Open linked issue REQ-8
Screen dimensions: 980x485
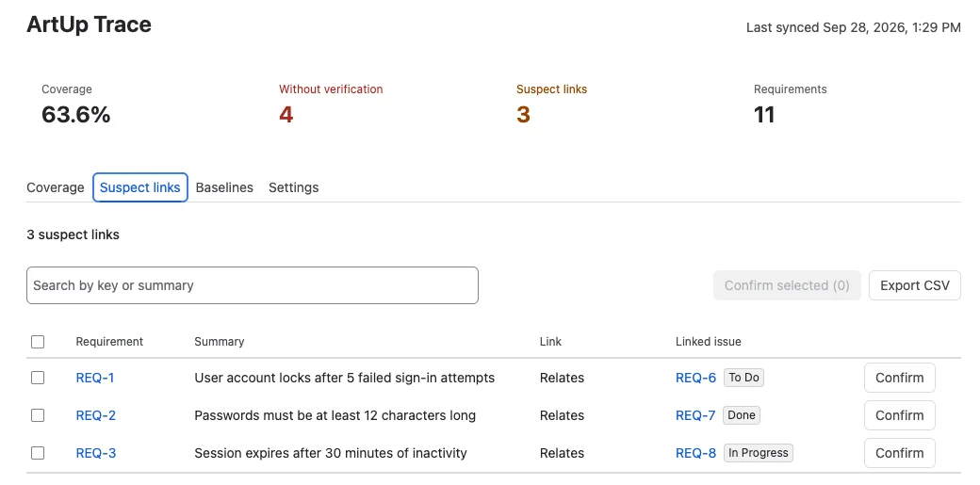coord(695,453)
